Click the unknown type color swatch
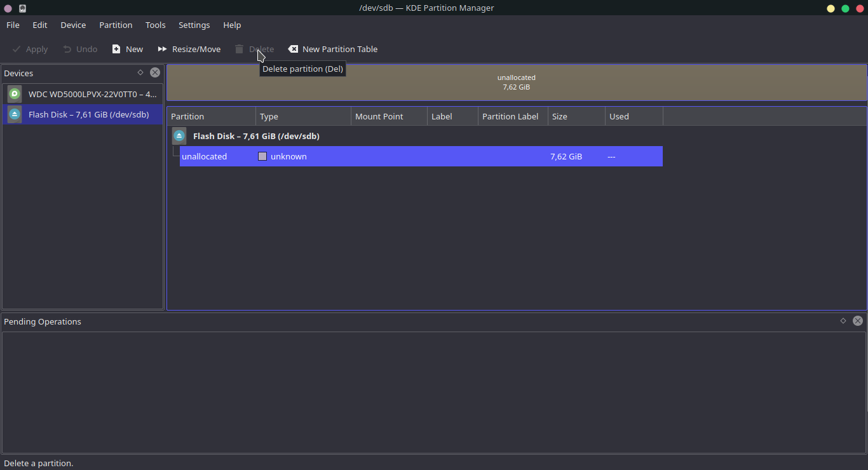Viewport: 868px width, 470px height. 262,156
